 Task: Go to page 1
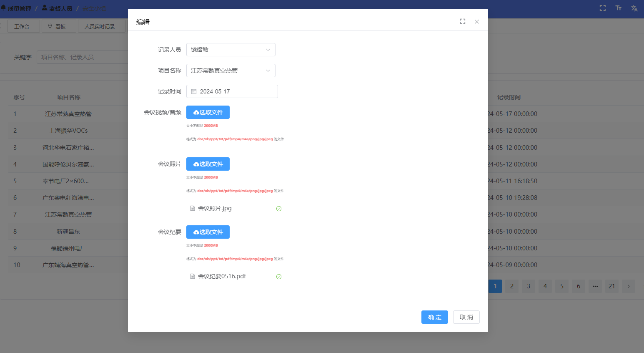pos(495,286)
